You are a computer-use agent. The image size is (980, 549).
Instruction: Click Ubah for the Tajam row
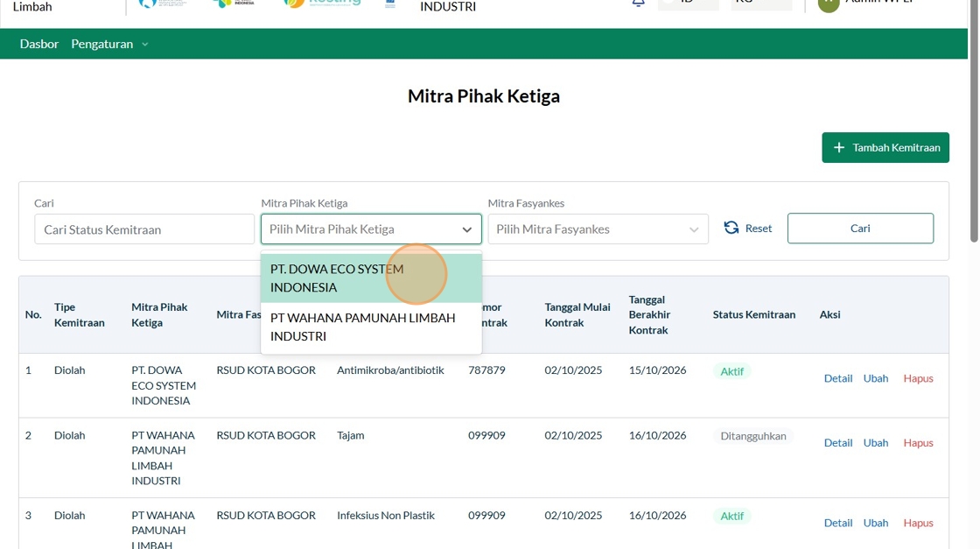(x=875, y=443)
